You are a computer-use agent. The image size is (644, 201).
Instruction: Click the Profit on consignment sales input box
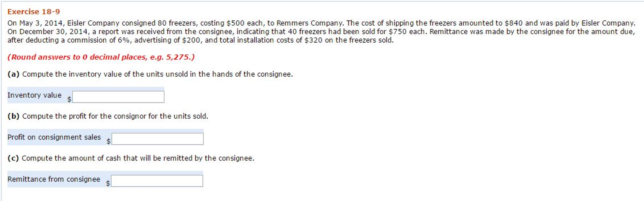click(x=157, y=139)
